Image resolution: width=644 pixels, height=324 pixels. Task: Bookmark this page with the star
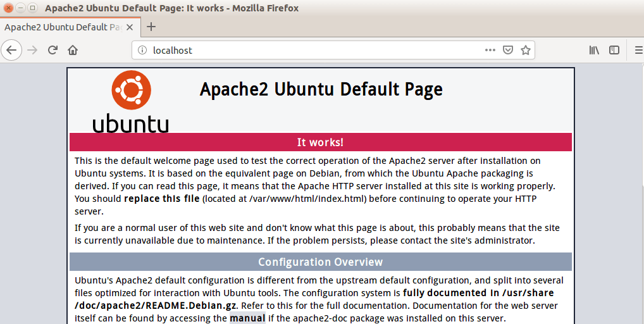pyautogui.click(x=525, y=51)
